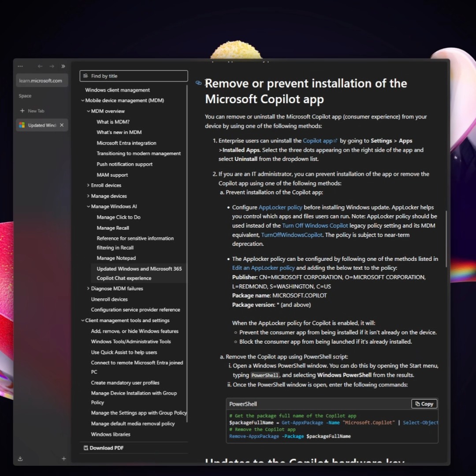Click the filter icon in Find by title
The image size is (476, 476).
(x=86, y=76)
